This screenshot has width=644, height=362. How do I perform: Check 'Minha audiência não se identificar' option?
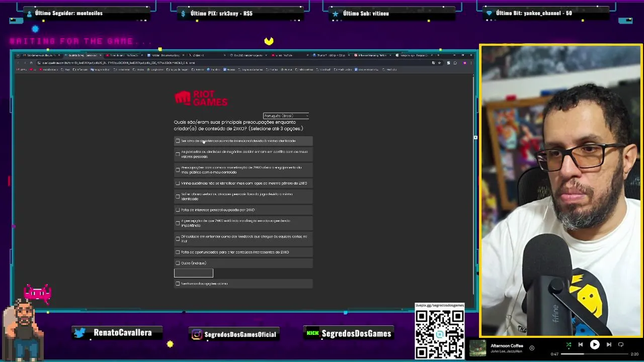(x=178, y=183)
